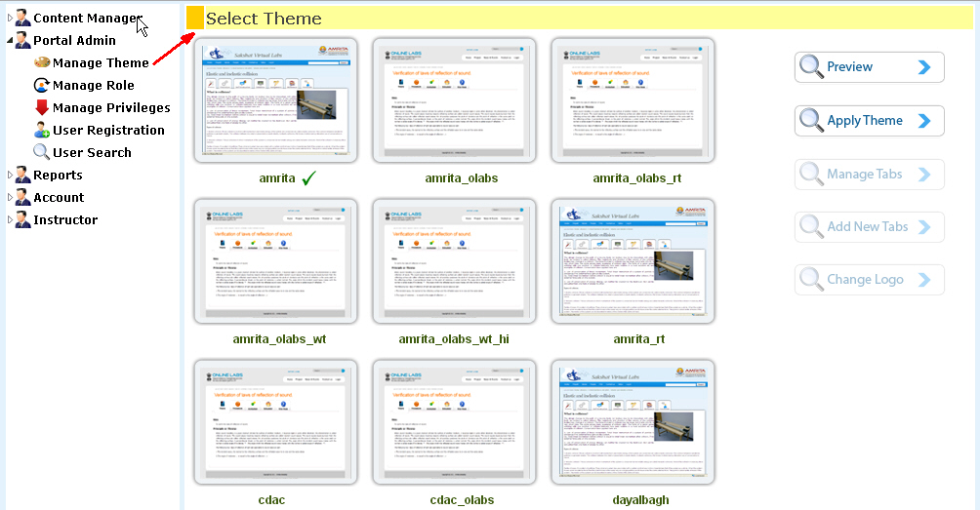Click the magnifier icon on Apply Theme
Viewport: 980px width, 510px height.
[811, 121]
